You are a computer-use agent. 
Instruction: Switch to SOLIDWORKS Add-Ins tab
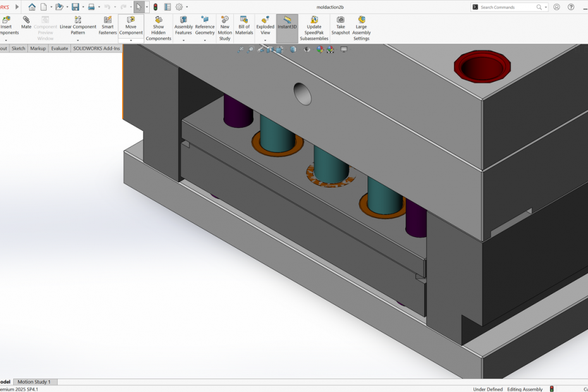click(96, 48)
